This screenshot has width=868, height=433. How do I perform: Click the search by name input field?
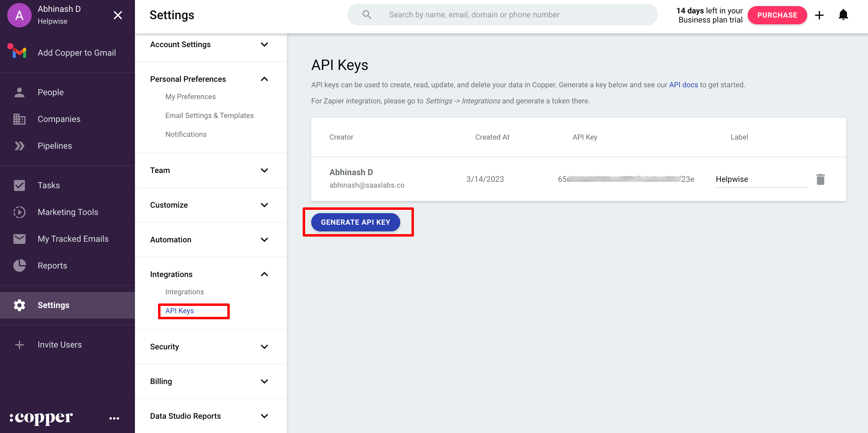pyautogui.click(x=502, y=15)
